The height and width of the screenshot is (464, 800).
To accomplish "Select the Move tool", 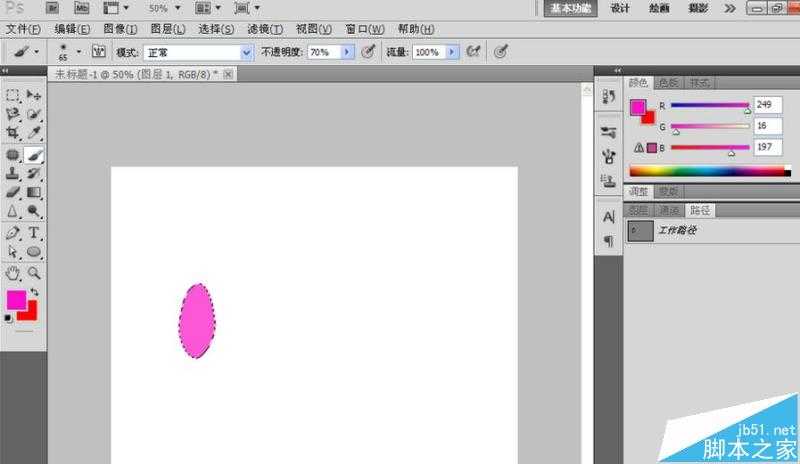I will point(34,95).
